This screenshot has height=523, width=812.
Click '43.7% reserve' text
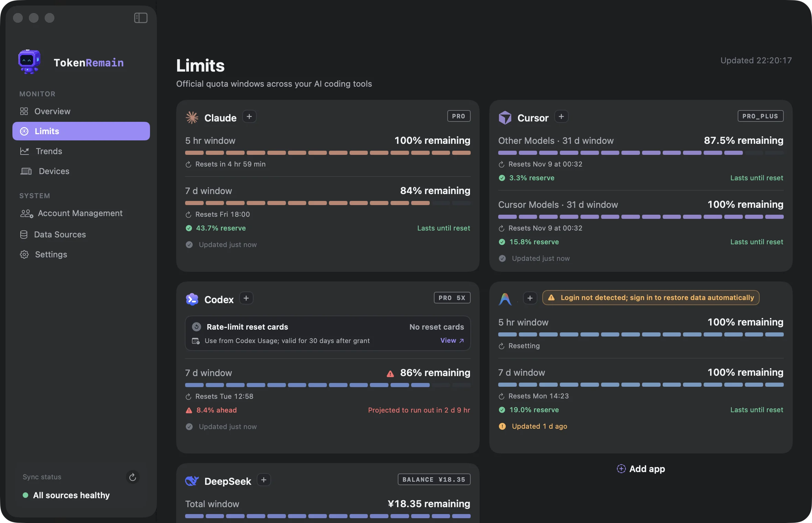coord(221,228)
